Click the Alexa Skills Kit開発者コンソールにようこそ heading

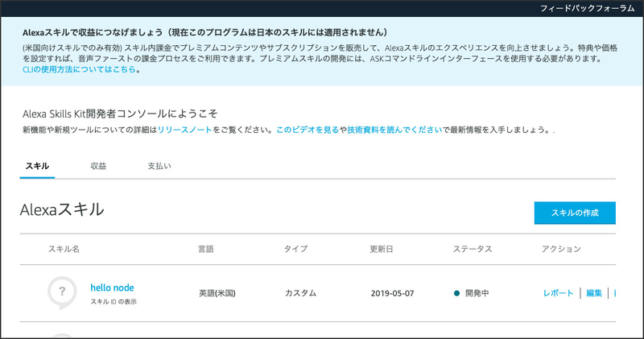coord(120,114)
